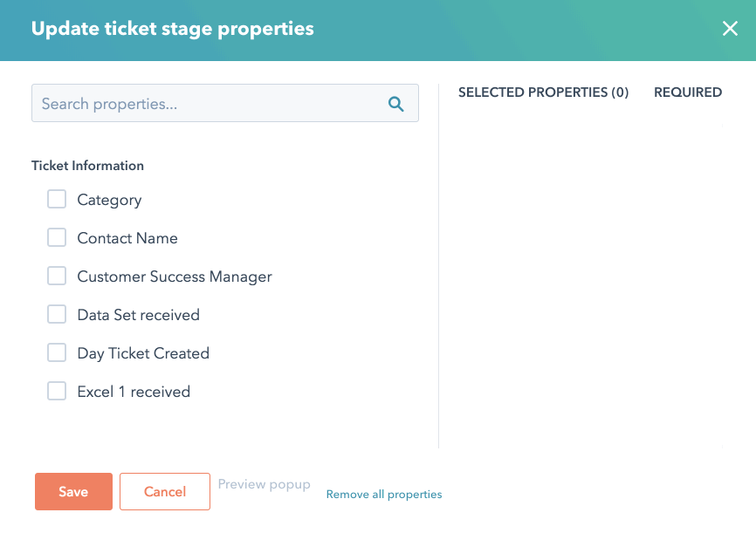Select the Data Set received checkbox

pos(57,315)
